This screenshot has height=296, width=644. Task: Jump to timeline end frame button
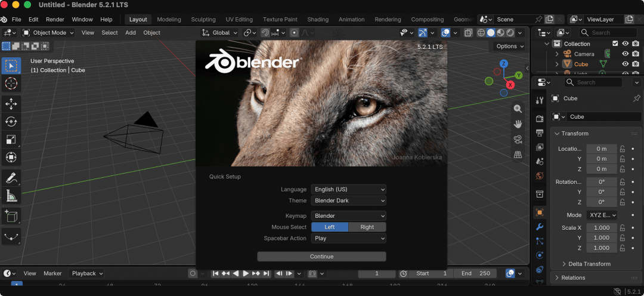(x=266, y=273)
